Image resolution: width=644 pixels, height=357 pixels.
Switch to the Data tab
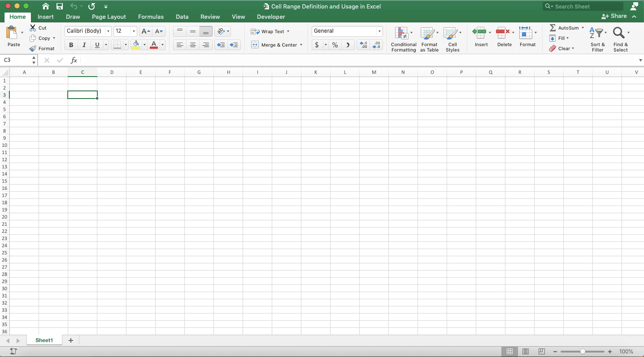pos(182,17)
